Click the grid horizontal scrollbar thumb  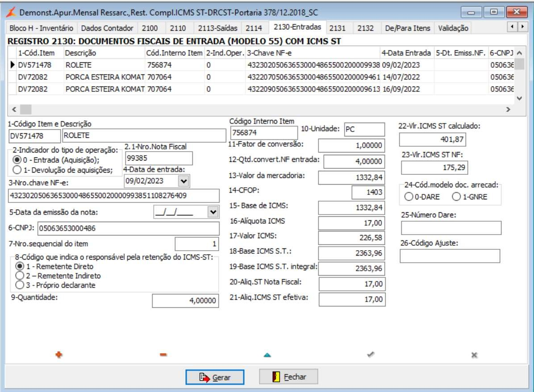pos(25,109)
